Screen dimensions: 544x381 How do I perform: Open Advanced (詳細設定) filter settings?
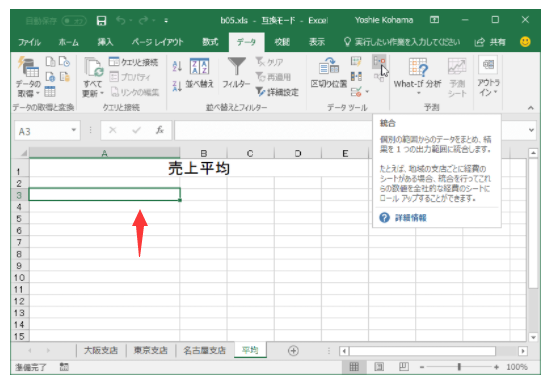point(277,92)
